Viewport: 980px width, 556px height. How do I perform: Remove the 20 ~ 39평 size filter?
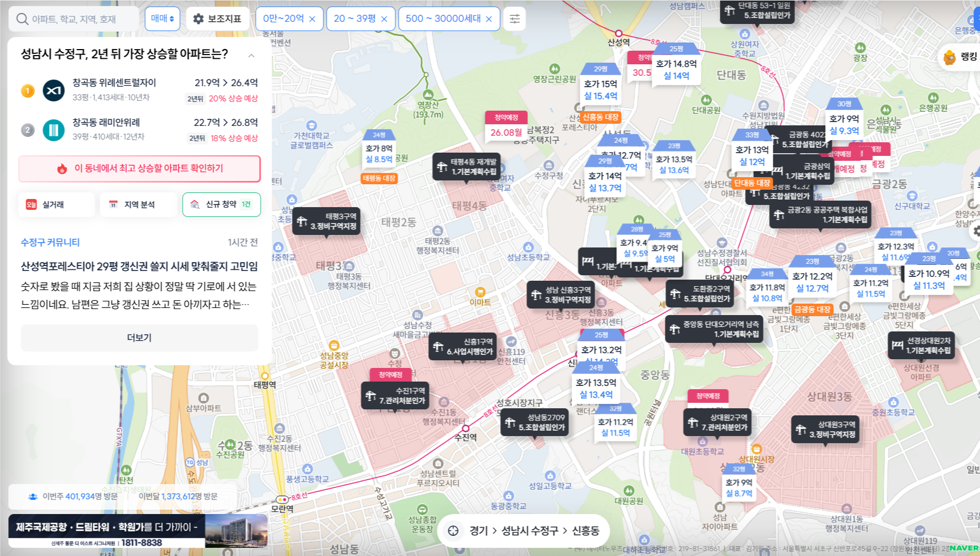click(x=384, y=19)
